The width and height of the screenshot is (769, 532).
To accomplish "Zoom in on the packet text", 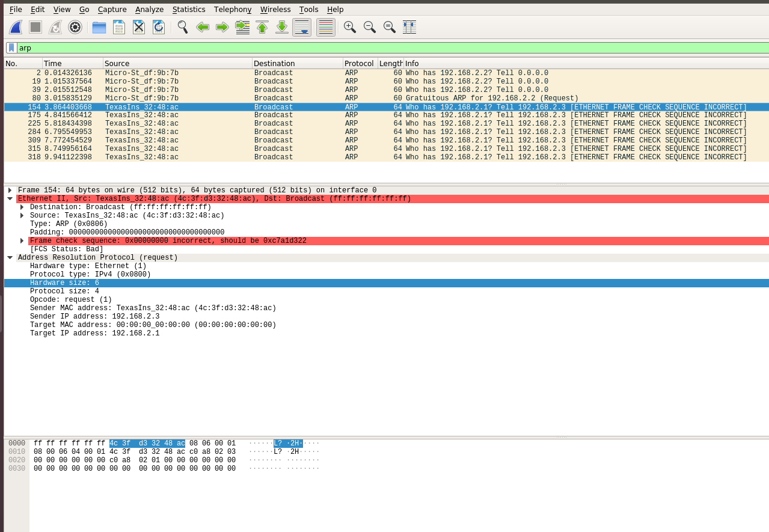I will point(350,27).
